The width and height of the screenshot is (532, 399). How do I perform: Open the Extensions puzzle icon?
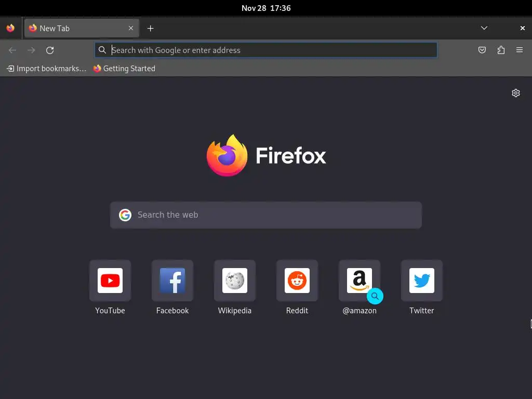tap(501, 50)
